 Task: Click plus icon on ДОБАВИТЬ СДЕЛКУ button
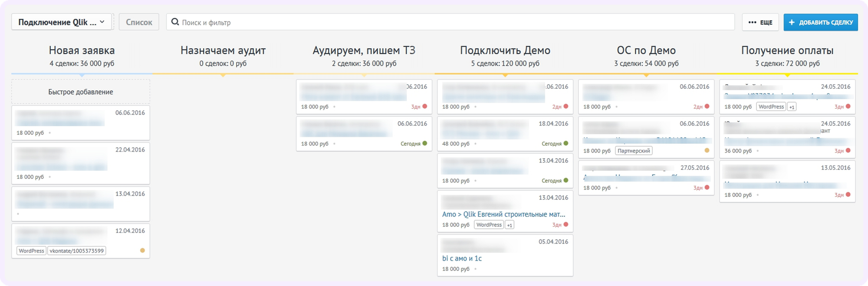click(792, 22)
